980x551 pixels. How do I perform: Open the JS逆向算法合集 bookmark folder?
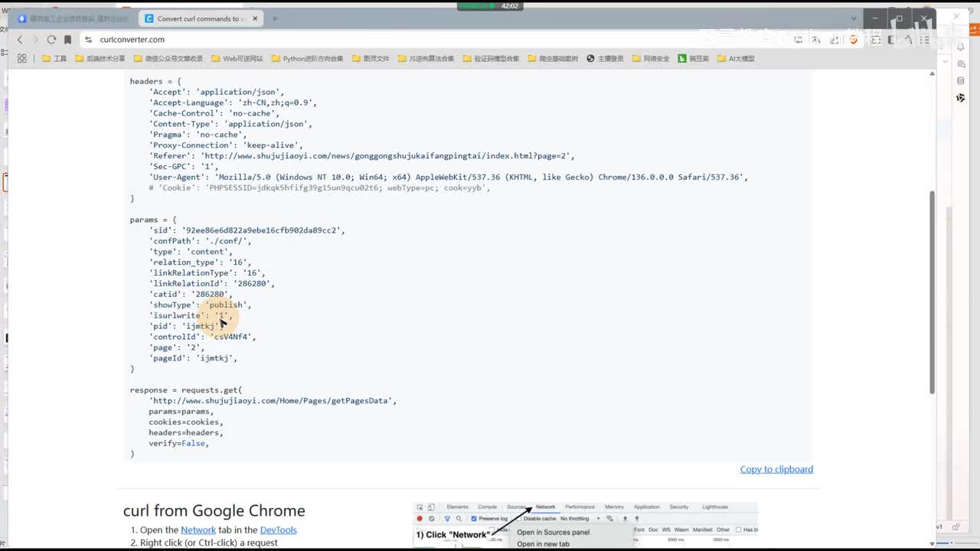tap(426, 58)
